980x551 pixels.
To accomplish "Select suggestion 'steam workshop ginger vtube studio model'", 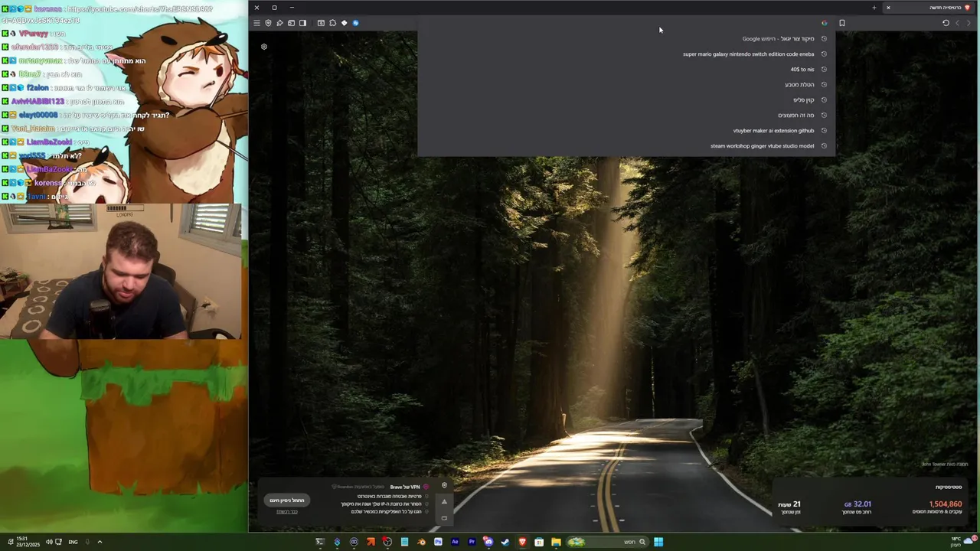I will (x=626, y=146).
